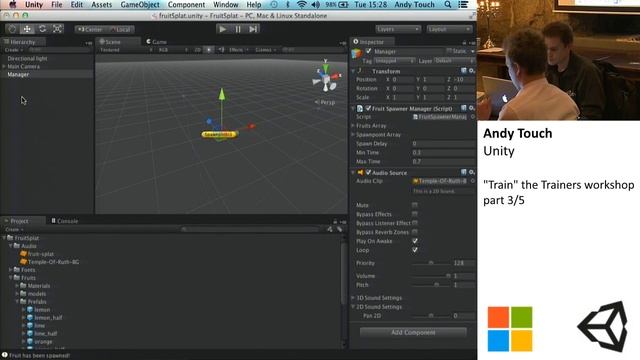Screen dimensions: 640x360
Task: Open Spotlight search in menu bar
Action: 448,5
